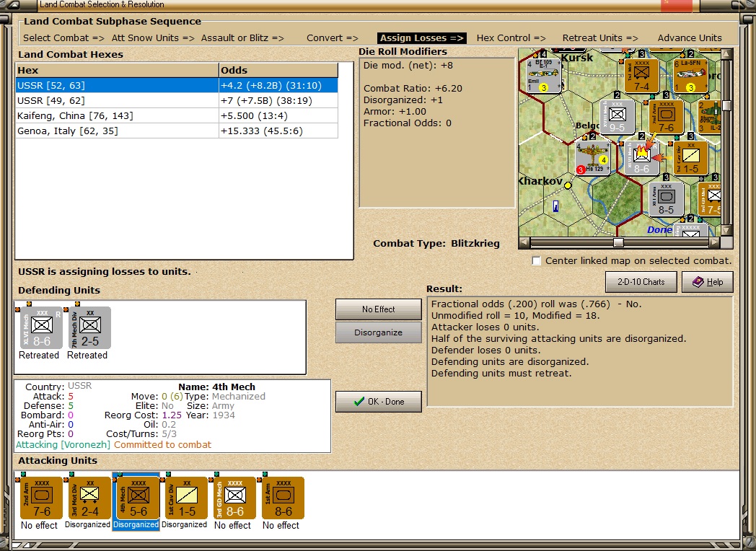The image size is (756, 551).
Task: Select the Retreat Units subphase step
Action: [x=600, y=38]
